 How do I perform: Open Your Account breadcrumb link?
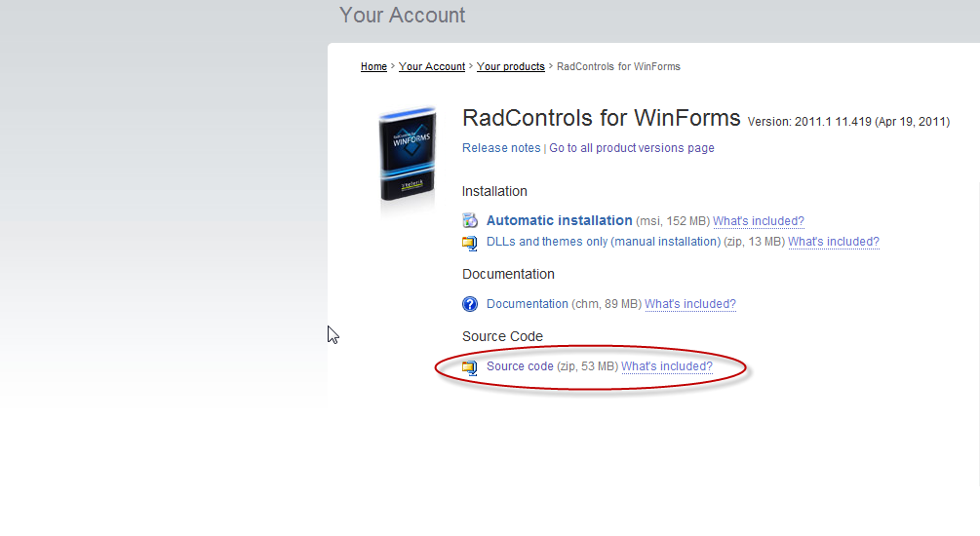pos(432,67)
